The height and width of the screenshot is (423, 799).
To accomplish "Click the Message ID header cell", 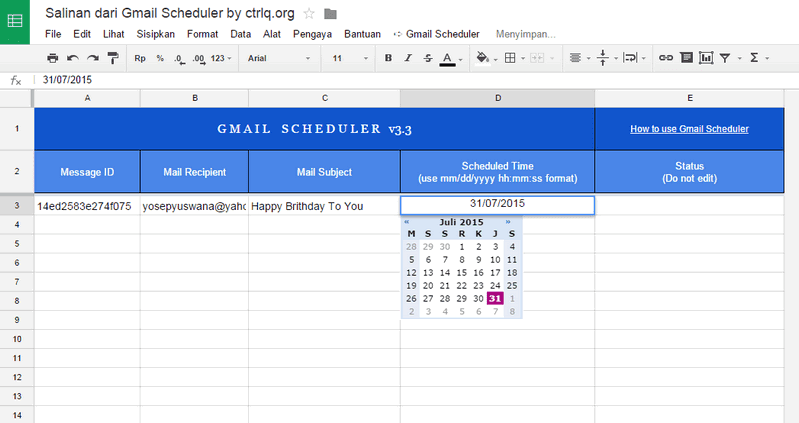I will click(87, 172).
